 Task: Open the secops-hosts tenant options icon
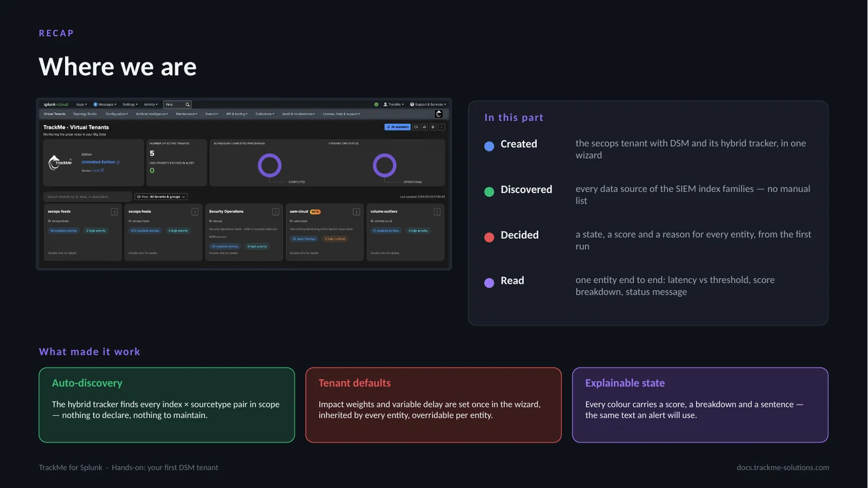tap(195, 212)
